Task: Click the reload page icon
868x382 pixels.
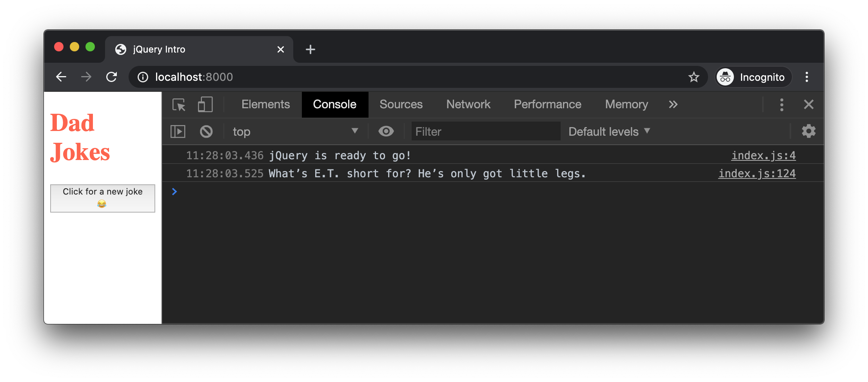Action: 112,77
